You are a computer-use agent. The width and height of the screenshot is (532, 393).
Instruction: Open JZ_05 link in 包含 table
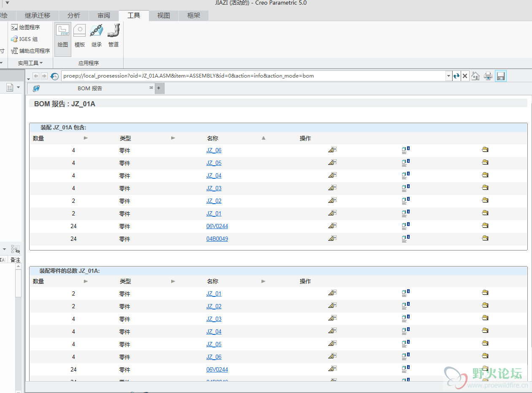tap(214, 163)
